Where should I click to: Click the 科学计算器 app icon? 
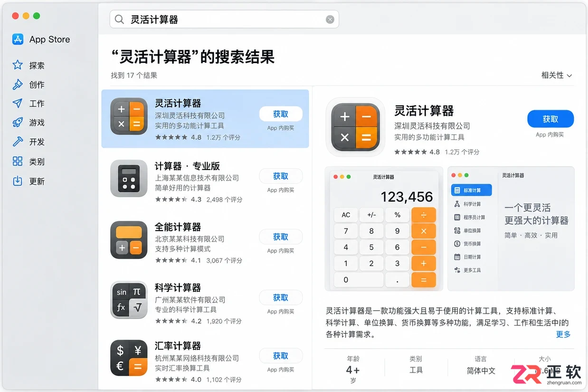[x=129, y=300]
